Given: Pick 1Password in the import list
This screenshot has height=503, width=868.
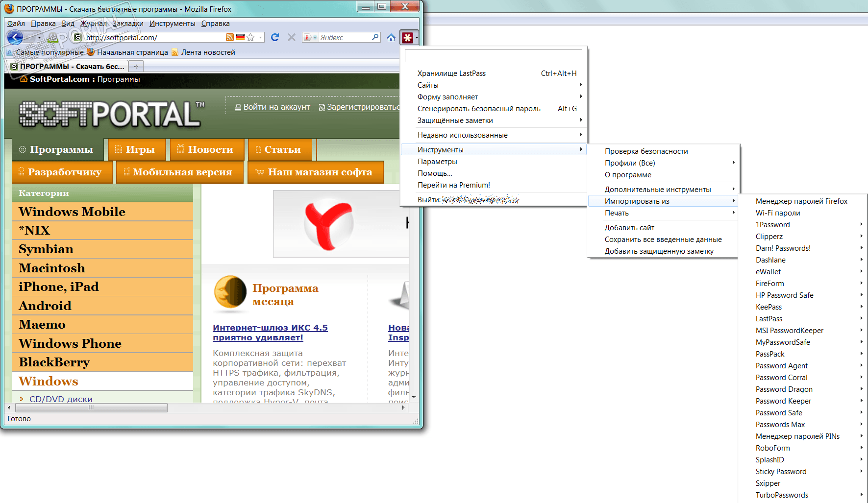Looking at the screenshot, I should pos(803,225).
